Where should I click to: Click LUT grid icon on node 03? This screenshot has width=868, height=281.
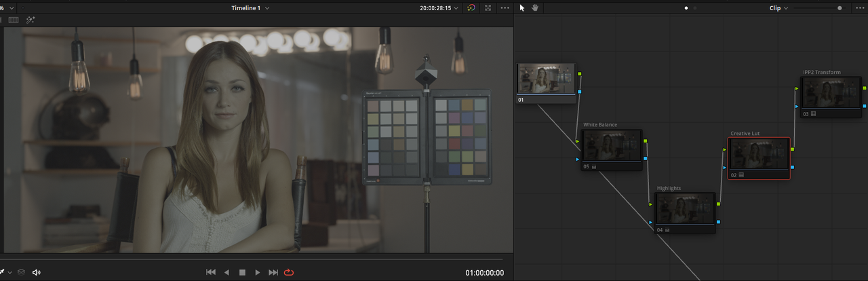814,114
